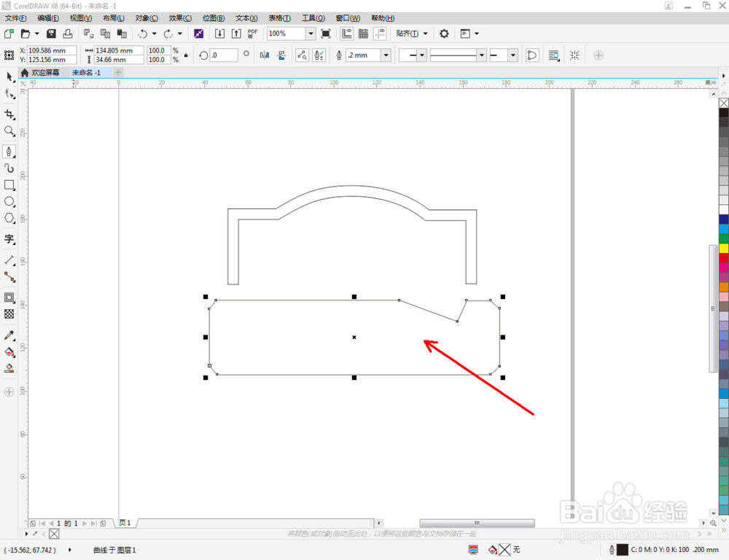
Task: Open the 文件(F) menu
Action: point(15,18)
